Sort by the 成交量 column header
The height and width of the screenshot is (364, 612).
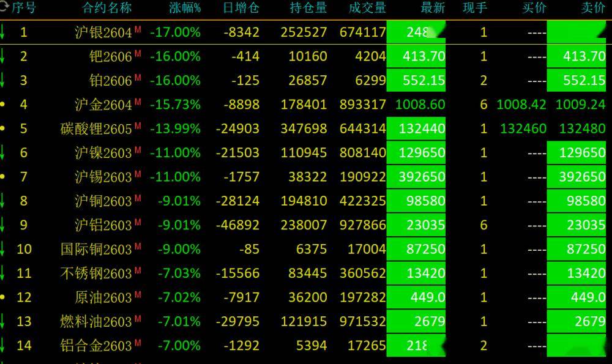point(367,8)
